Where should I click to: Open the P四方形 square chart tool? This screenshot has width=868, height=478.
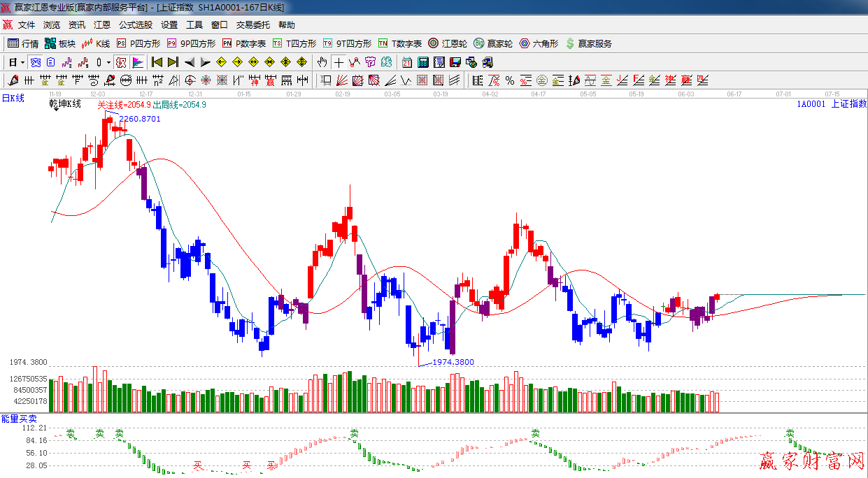pyautogui.click(x=138, y=43)
